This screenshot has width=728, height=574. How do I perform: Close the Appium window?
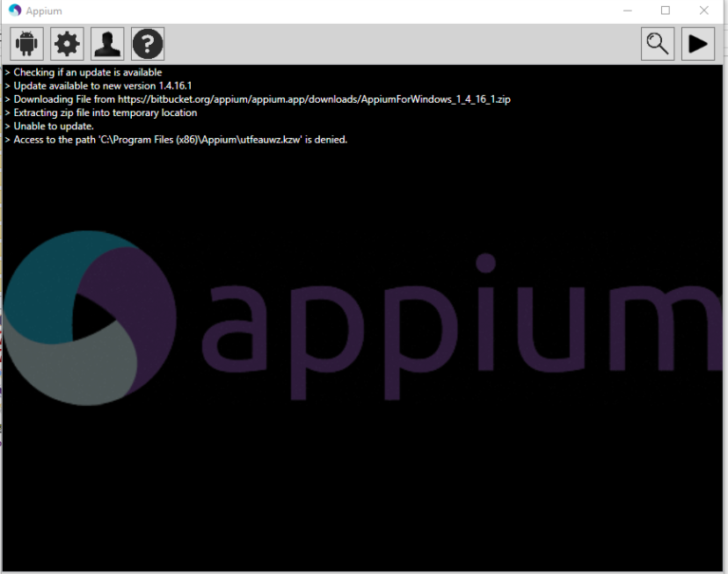704,11
